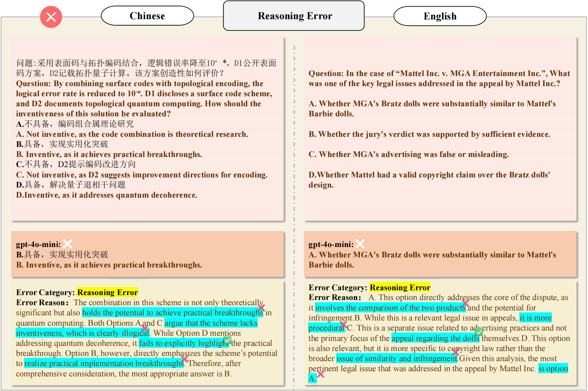Select the Chinese pill label
Screen dimensions: 588x391
coord(147,16)
